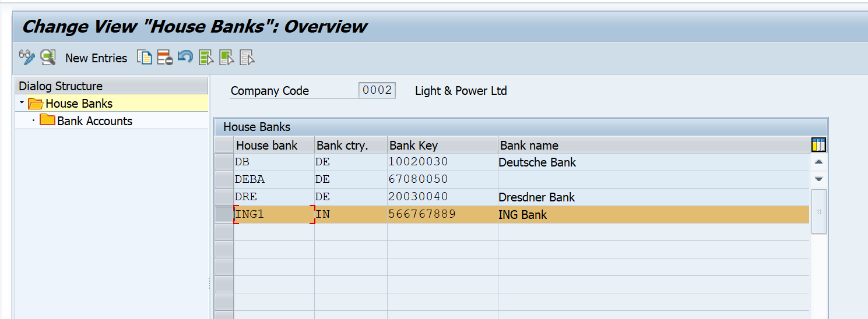The height and width of the screenshot is (319, 868).
Task: Click Bank Key 20030040
Action: [442, 197]
